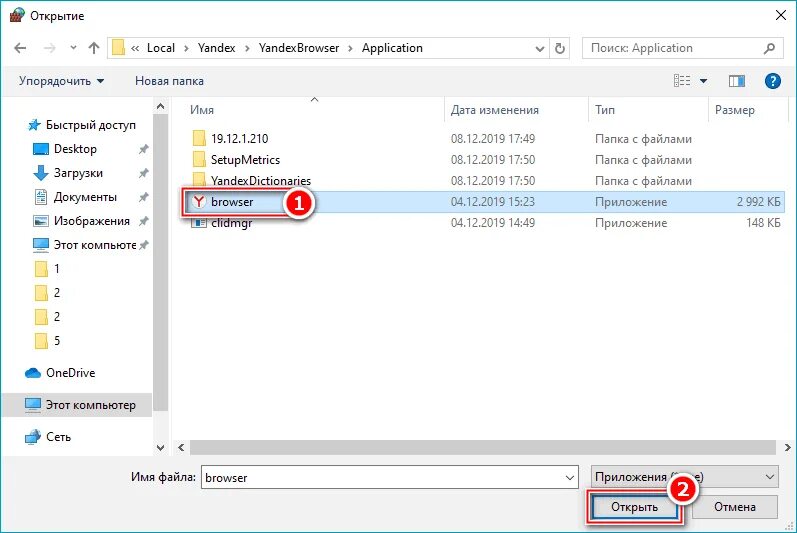Click the Открытие title bar app icon

[x=17, y=15]
